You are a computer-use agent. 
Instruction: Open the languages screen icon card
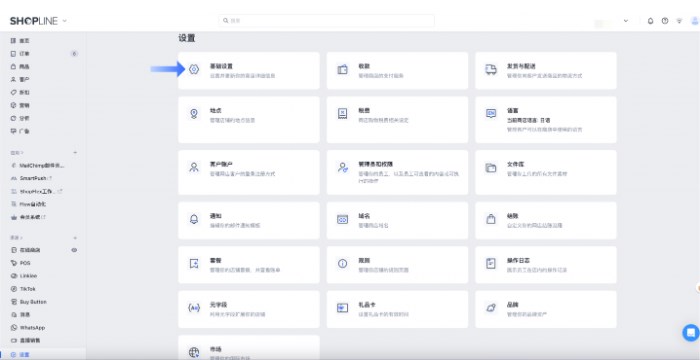546,120
